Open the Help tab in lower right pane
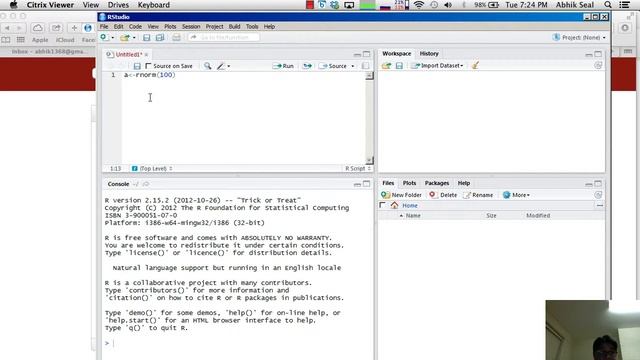 [464, 183]
